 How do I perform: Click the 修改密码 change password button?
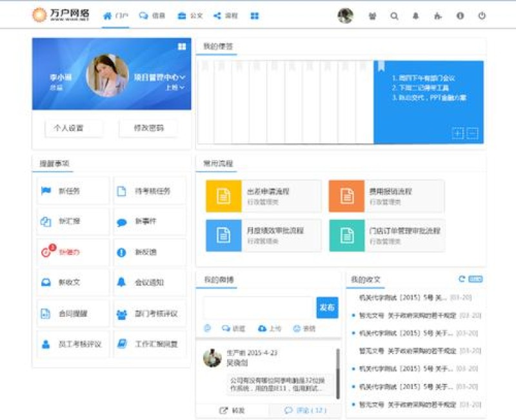pyautogui.click(x=148, y=128)
